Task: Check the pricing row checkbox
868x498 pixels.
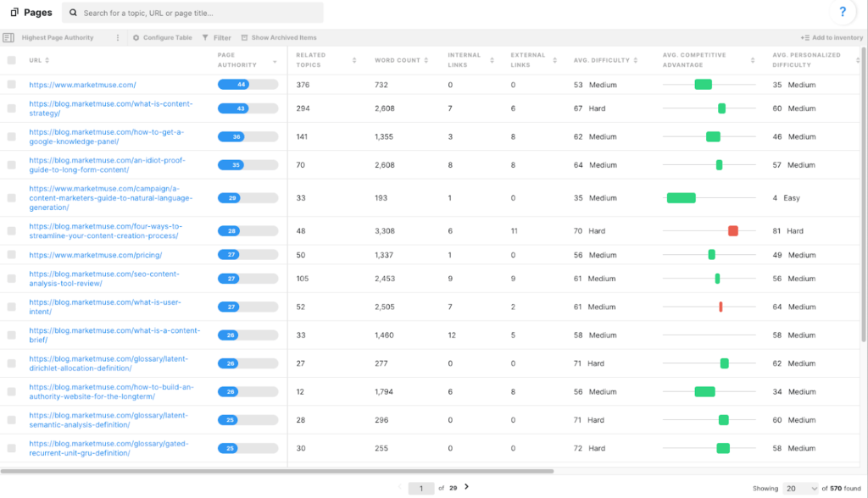Action: 12,255
